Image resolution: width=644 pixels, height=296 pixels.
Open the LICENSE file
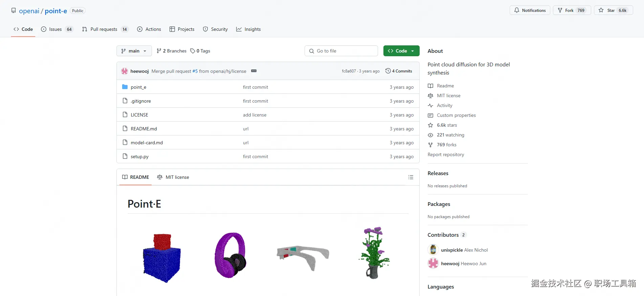click(x=139, y=115)
